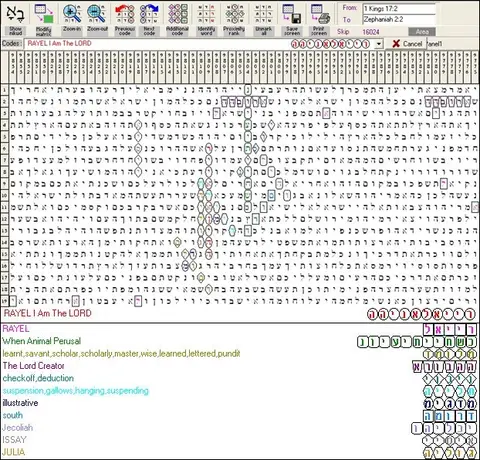The image size is (480, 460).
Task: Click the red RAYEL I Am The LORD caption below matrix
Action: click(48, 313)
